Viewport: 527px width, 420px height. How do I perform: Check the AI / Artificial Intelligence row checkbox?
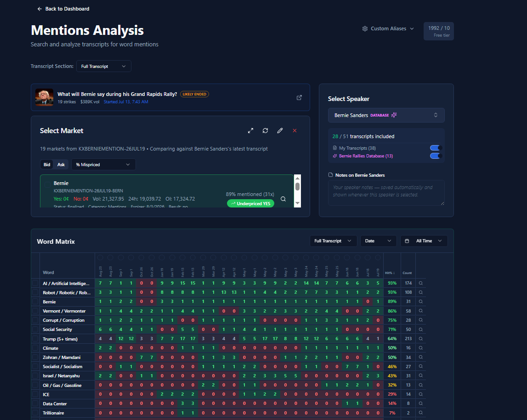35,283
